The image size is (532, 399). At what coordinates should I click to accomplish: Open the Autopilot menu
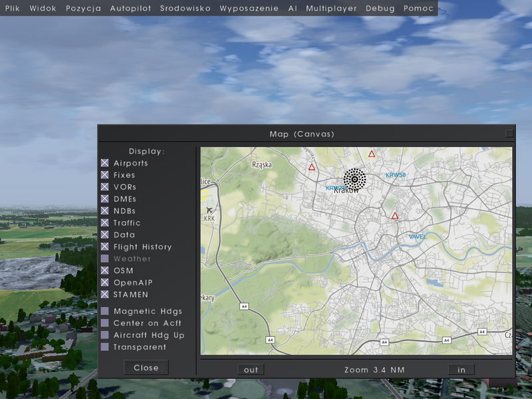point(130,8)
